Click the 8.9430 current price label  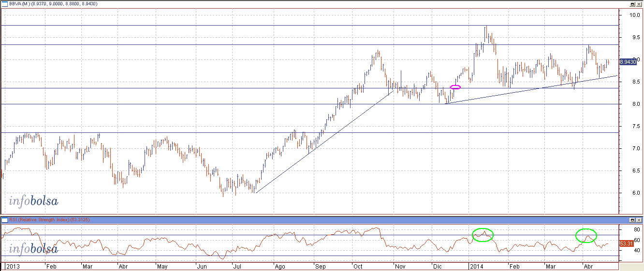click(628, 62)
